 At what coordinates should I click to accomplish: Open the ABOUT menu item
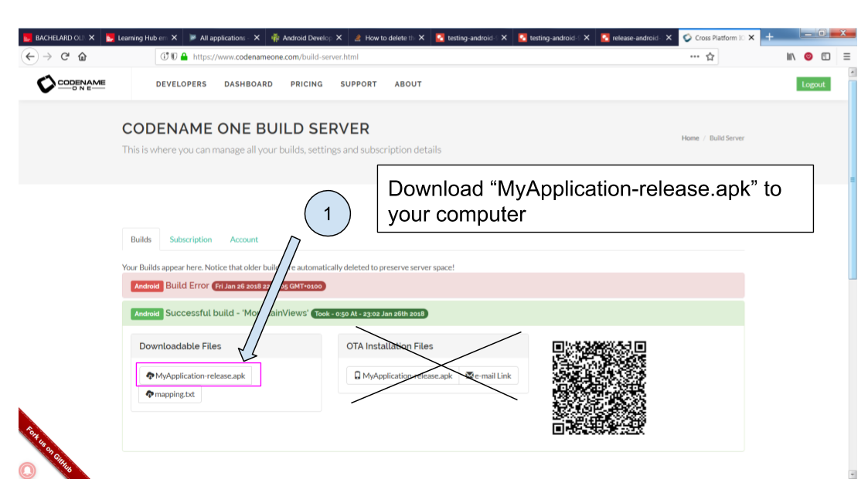click(x=408, y=84)
